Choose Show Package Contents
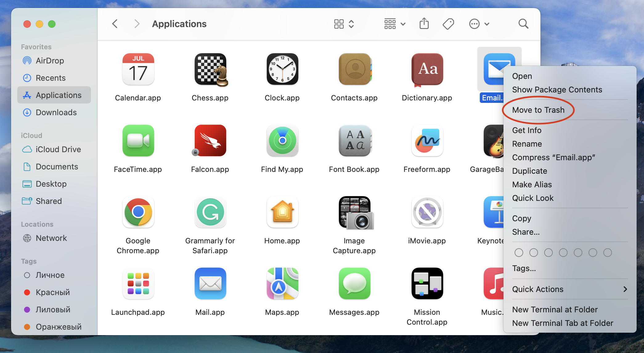The image size is (644, 353). 570,90
